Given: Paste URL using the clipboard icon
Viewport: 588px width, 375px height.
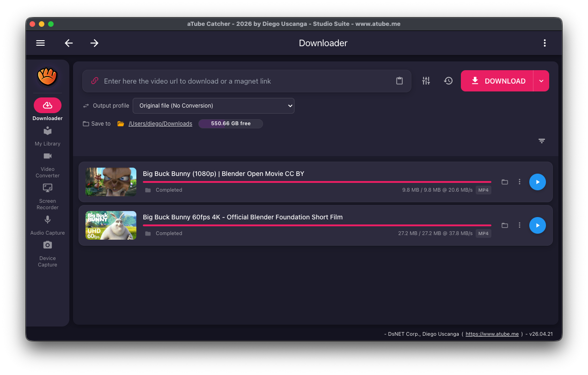Looking at the screenshot, I should click(x=399, y=81).
